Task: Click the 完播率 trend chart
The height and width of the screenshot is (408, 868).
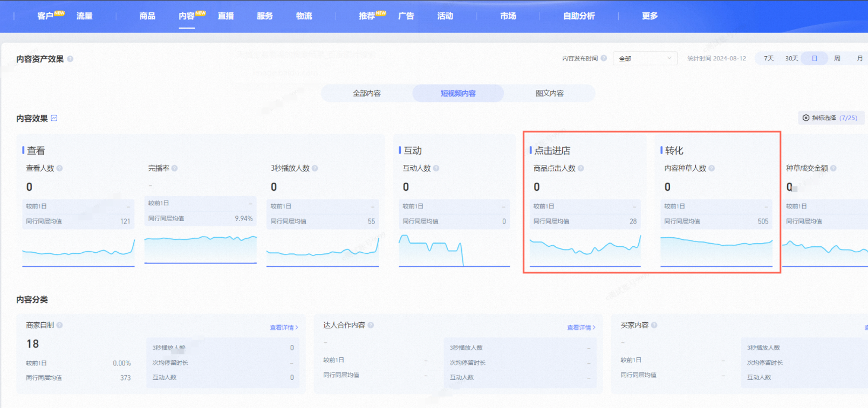Action: (x=201, y=249)
